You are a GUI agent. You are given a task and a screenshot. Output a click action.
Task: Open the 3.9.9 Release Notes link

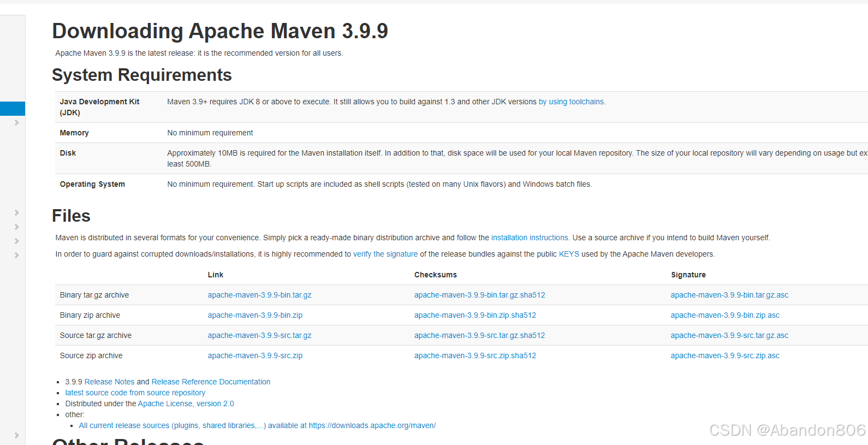click(x=109, y=382)
